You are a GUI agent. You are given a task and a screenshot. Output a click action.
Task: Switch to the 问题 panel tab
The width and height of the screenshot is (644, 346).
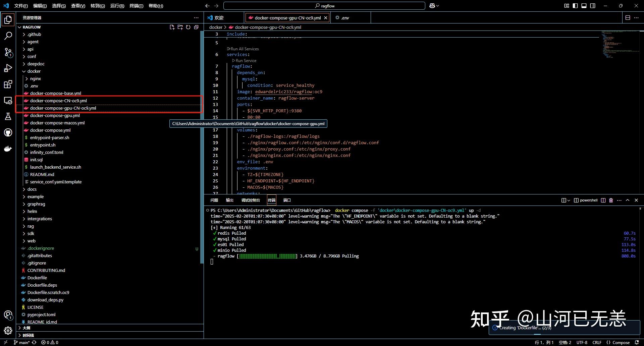(x=214, y=200)
